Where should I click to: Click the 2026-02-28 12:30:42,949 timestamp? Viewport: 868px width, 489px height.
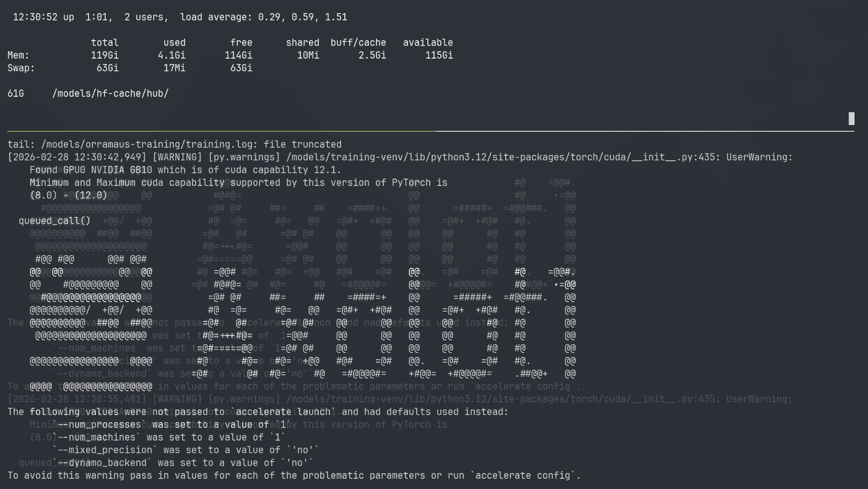pos(77,157)
